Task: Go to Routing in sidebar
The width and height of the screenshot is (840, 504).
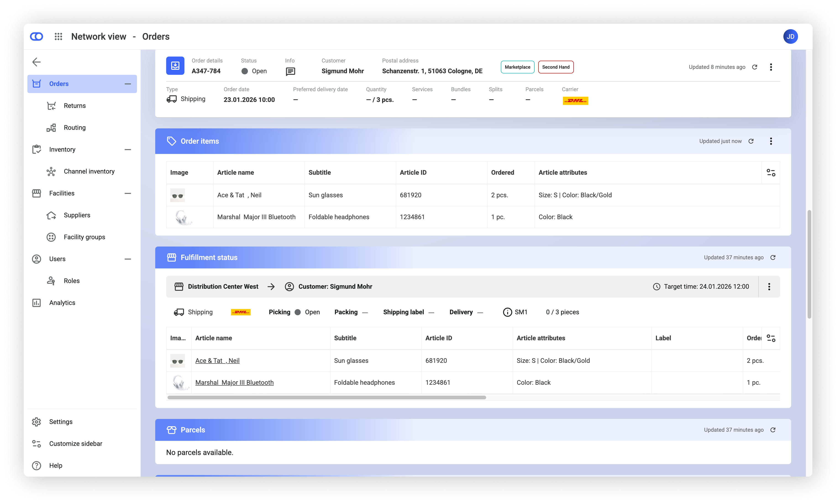Action: pyautogui.click(x=74, y=127)
